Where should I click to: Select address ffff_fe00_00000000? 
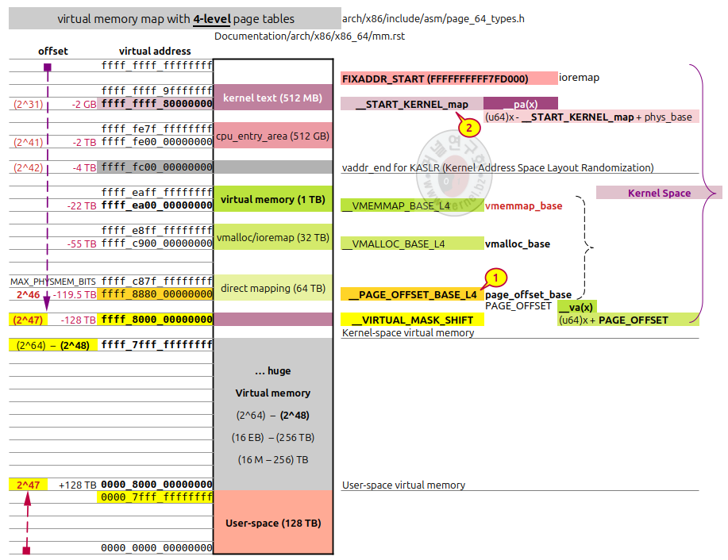pos(157,141)
